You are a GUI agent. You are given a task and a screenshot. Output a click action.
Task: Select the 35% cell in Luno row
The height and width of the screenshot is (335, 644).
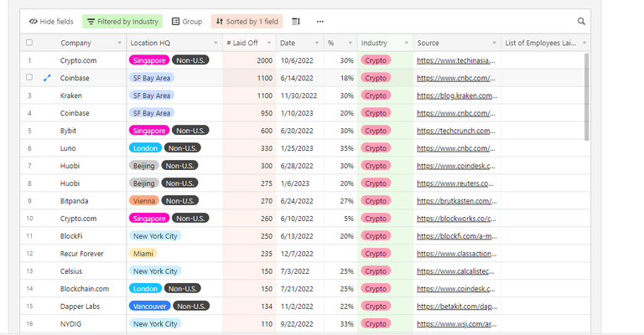tap(340, 148)
